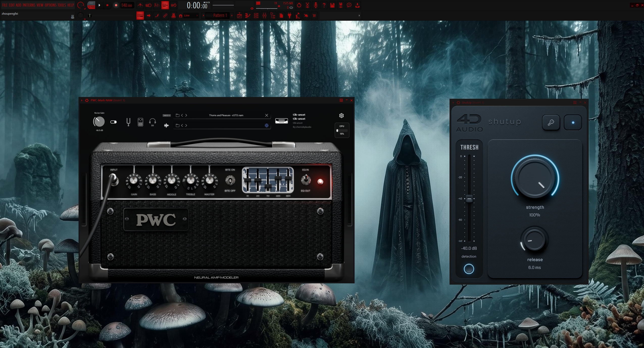The width and height of the screenshot is (644, 348).
Task: Click the globe icon in the IR loader row
Action: point(266,126)
